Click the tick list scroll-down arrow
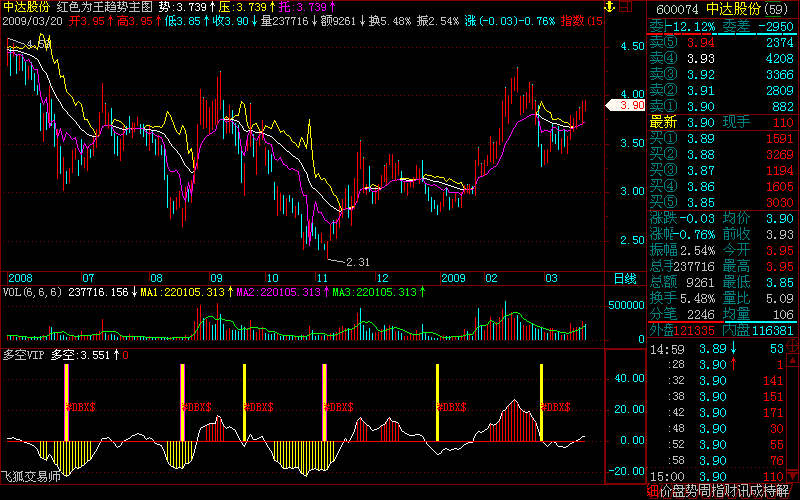 792,478
